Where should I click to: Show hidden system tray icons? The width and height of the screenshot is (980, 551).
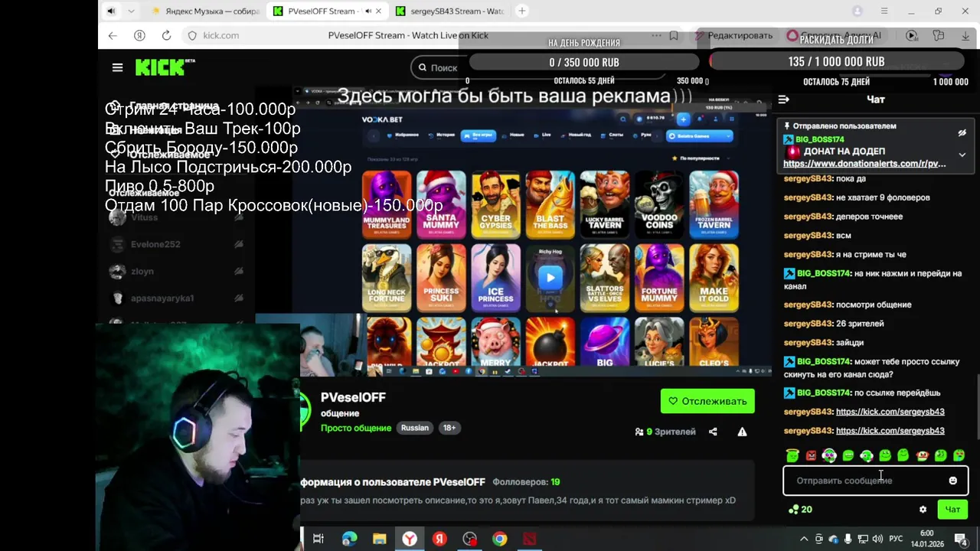[804, 539]
